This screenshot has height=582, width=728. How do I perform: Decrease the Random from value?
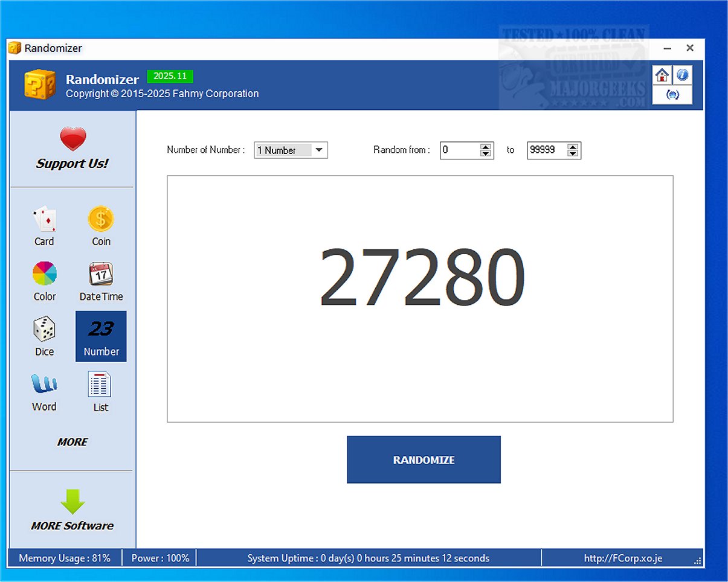486,154
